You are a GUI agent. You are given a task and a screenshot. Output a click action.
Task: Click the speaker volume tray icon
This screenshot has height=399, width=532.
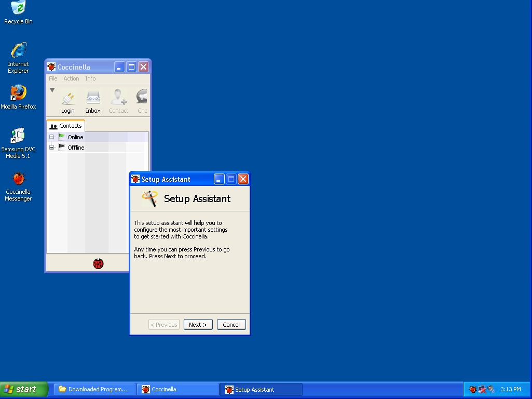coord(491,389)
